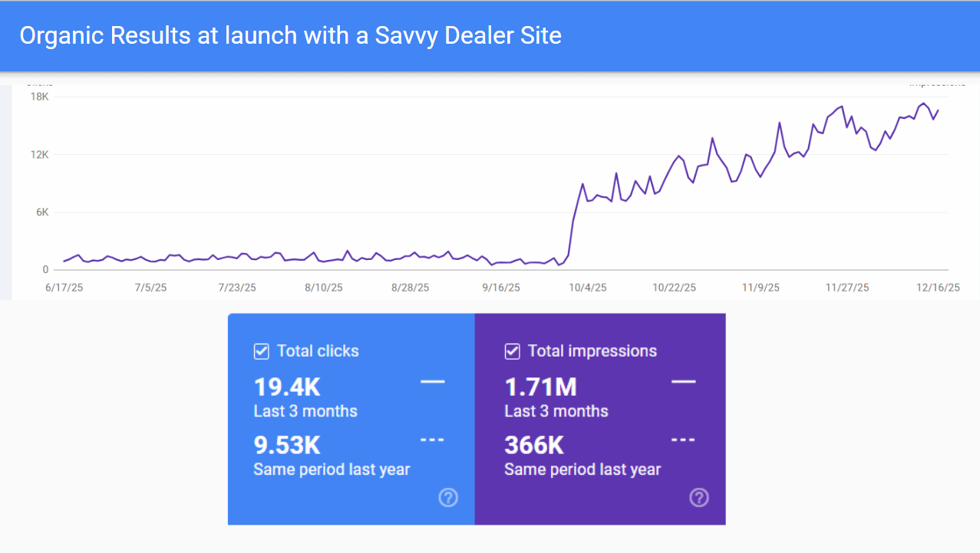Image resolution: width=980 pixels, height=553 pixels.
Task: Click the Total clicks label
Action: pyautogui.click(x=318, y=351)
